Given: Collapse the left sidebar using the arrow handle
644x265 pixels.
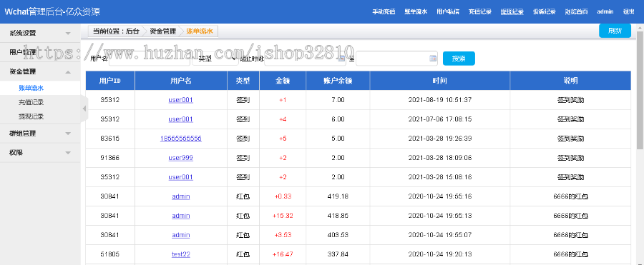Looking at the screenshot, I should (84, 109).
